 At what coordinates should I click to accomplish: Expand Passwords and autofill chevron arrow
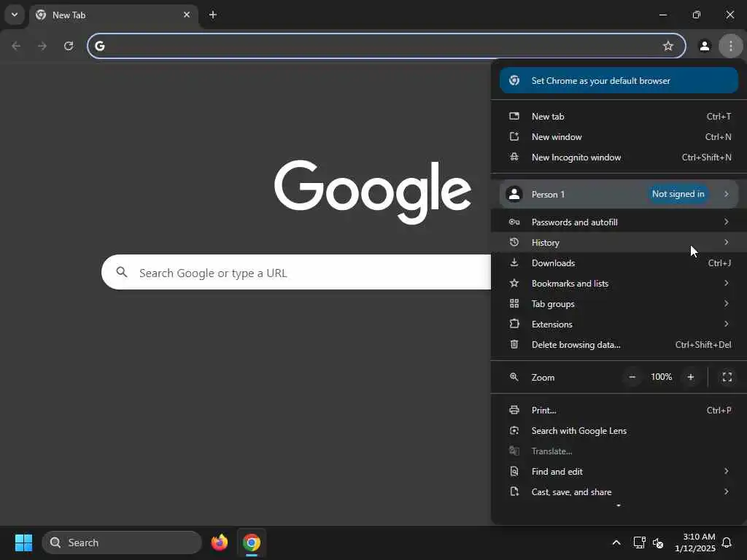pos(726,222)
